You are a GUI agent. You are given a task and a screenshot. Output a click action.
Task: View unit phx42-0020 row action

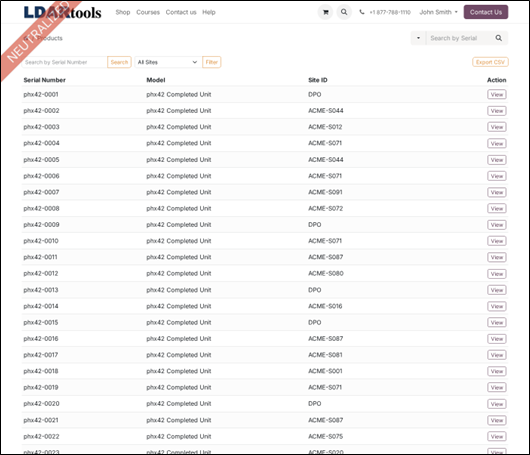tap(497, 404)
